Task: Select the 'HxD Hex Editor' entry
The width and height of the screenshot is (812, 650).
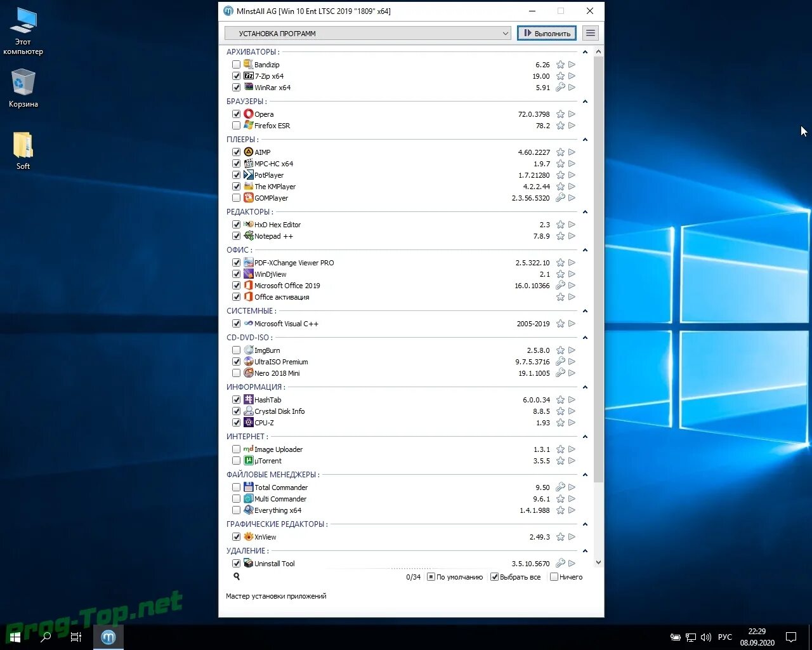Action: click(x=277, y=225)
